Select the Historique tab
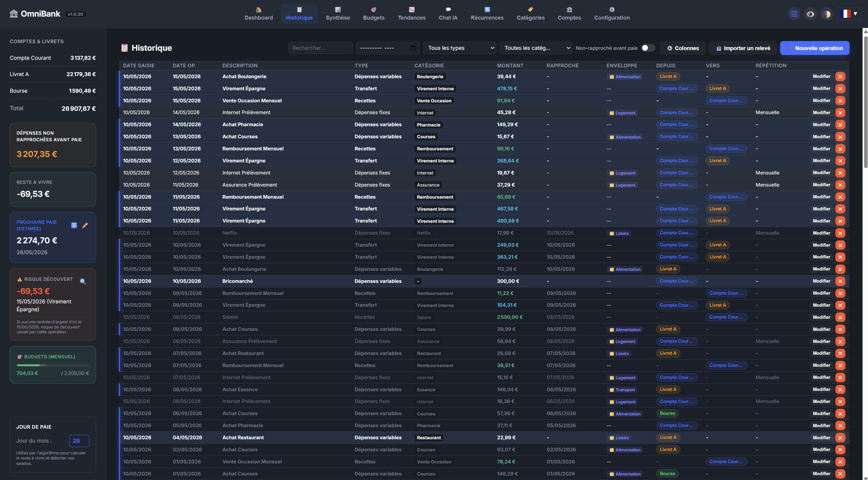 [299, 14]
